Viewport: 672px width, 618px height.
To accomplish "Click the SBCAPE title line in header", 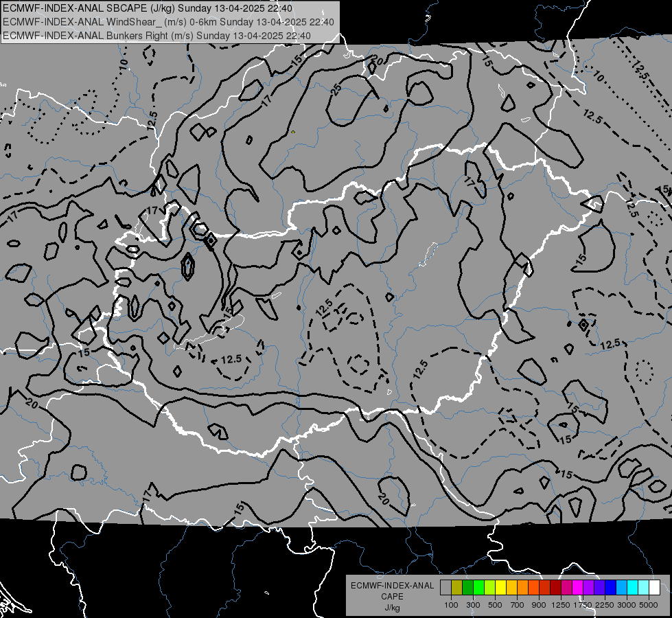I will pos(148,8).
